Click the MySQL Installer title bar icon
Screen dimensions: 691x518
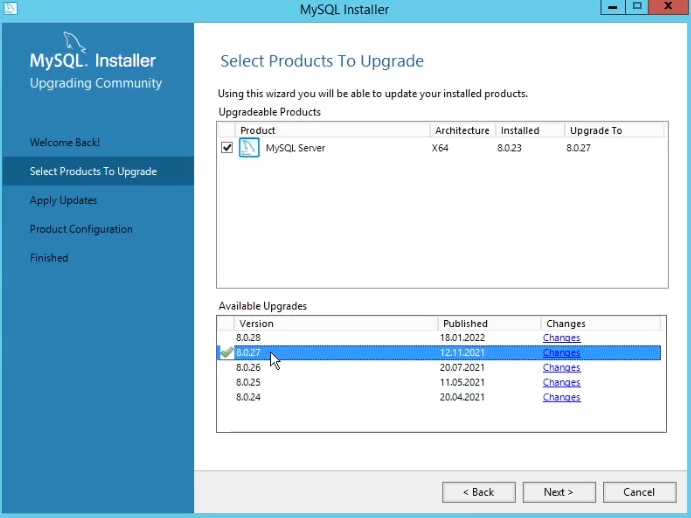11,8
